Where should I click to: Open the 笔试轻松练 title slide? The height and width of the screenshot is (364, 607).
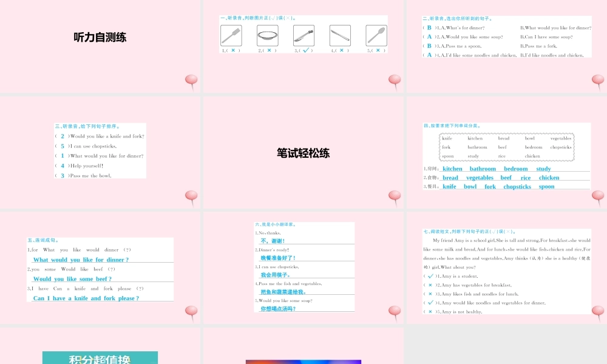303,153
